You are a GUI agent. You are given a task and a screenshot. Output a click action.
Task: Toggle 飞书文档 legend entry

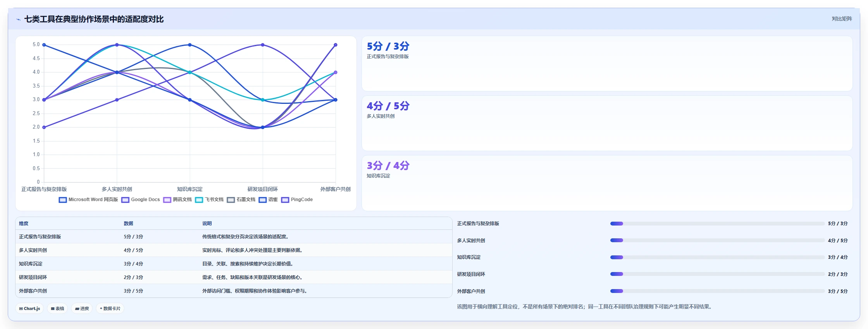pos(210,200)
